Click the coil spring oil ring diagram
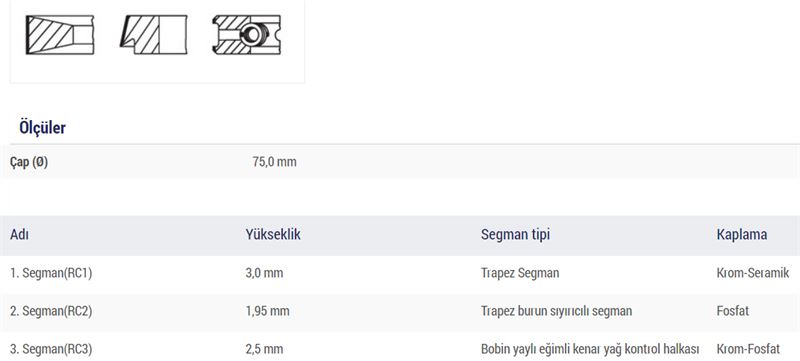 pyautogui.click(x=247, y=35)
